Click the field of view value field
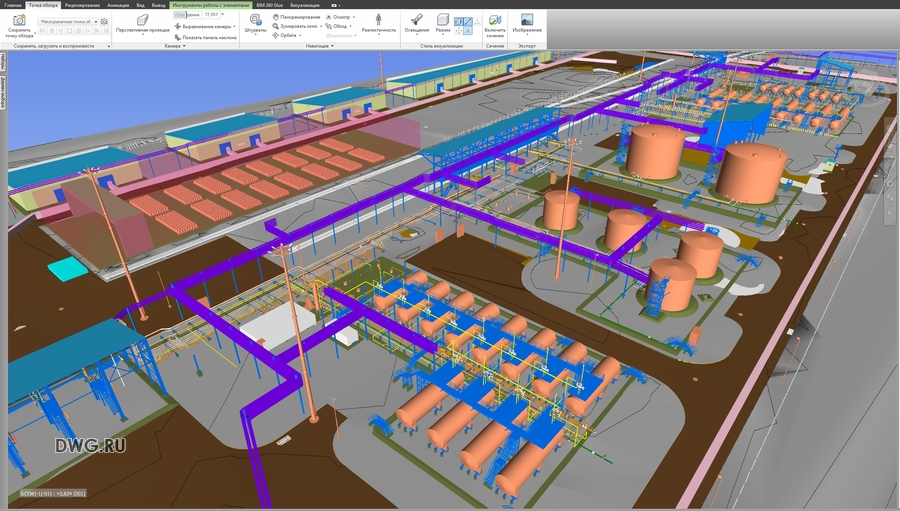Screen dimensions: 900x511 click(212, 16)
